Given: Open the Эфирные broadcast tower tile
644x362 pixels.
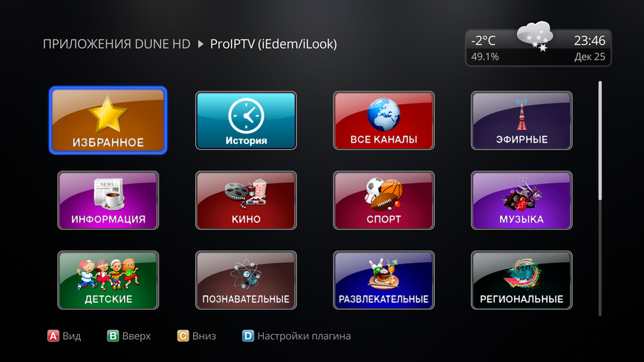Looking at the screenshot, I should 521,120.
